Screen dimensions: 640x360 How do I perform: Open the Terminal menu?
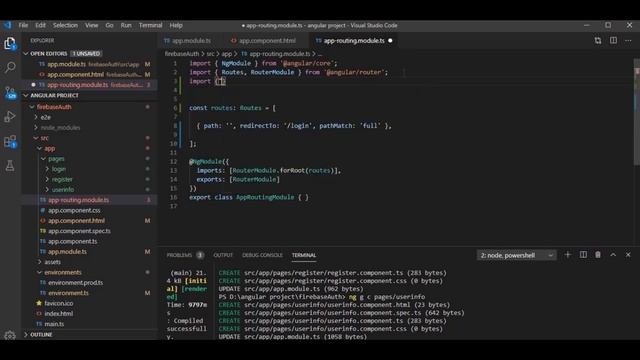[x=150, y=25]
